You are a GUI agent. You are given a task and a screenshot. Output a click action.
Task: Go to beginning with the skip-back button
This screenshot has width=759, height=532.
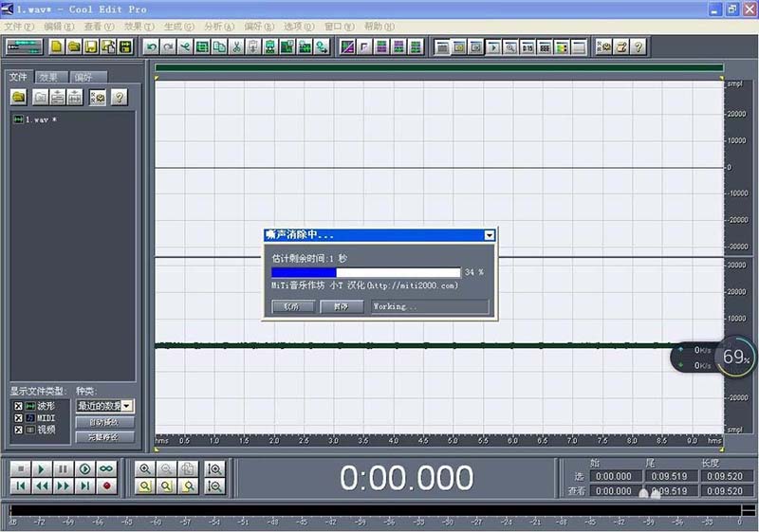coord(20,486)
